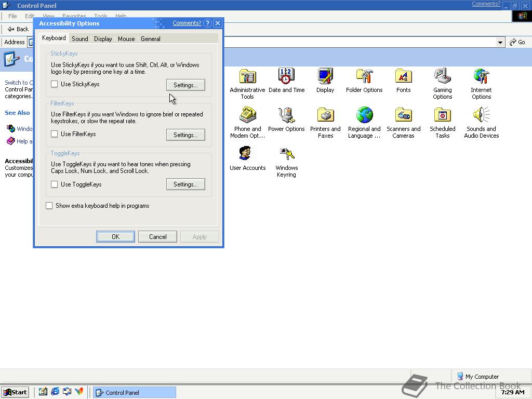
Task: Open StickyKeys Settings button
Action: click(x=185, y=85)
